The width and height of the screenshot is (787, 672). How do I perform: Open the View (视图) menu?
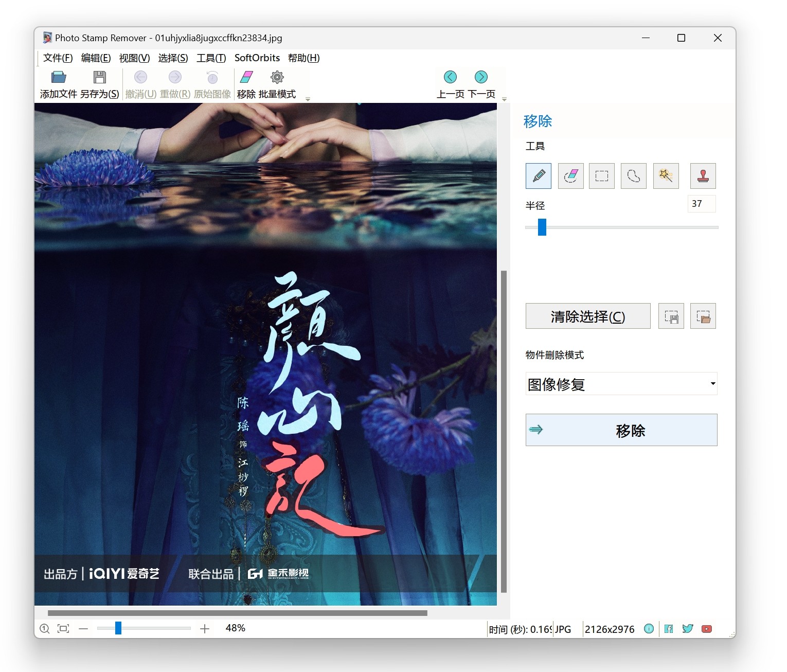(134, 58)
